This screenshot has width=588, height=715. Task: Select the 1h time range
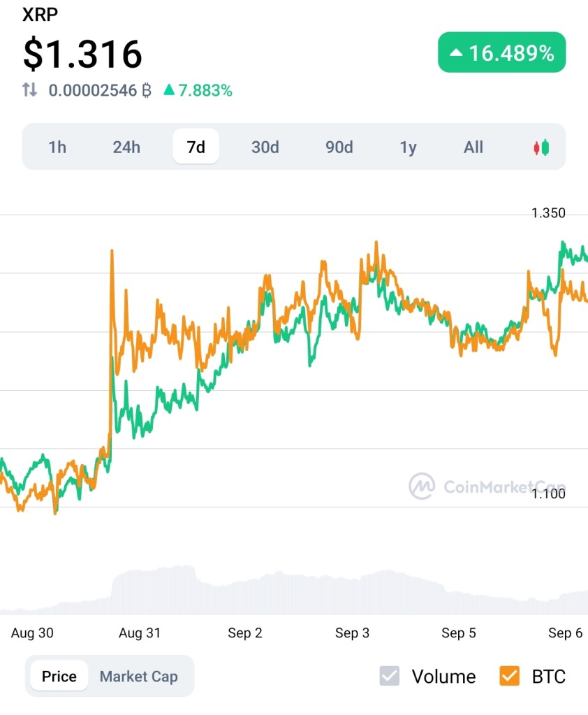click(57, 147)
